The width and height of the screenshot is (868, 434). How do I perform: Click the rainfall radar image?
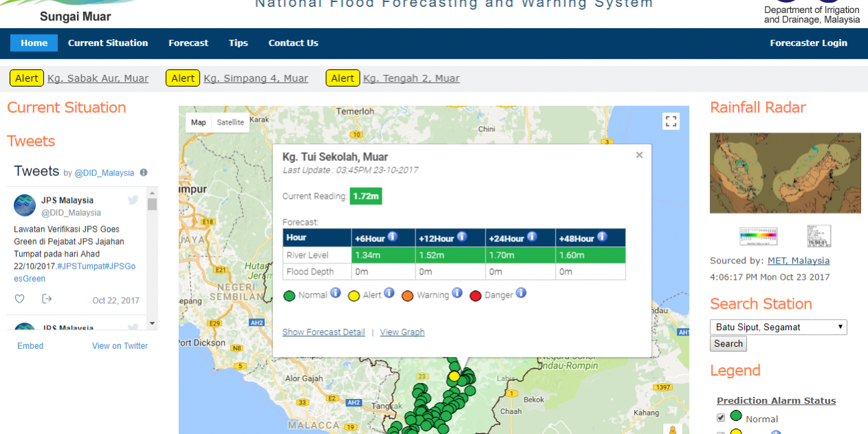(x=785, y=173)
